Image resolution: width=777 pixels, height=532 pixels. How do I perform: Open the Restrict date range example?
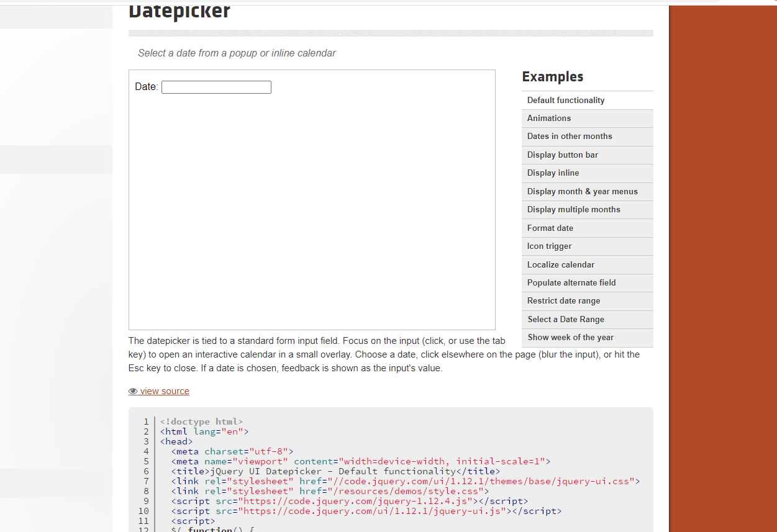[588, 301]
